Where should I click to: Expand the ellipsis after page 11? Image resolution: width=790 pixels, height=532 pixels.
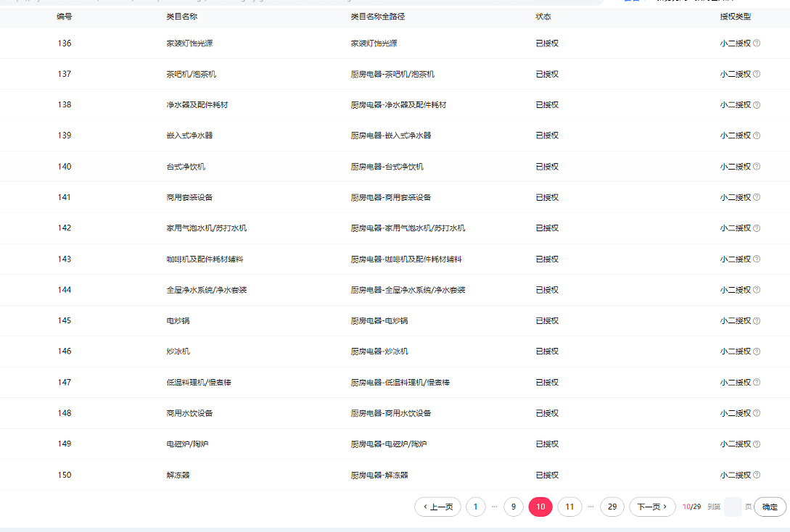tap(591, 507)
